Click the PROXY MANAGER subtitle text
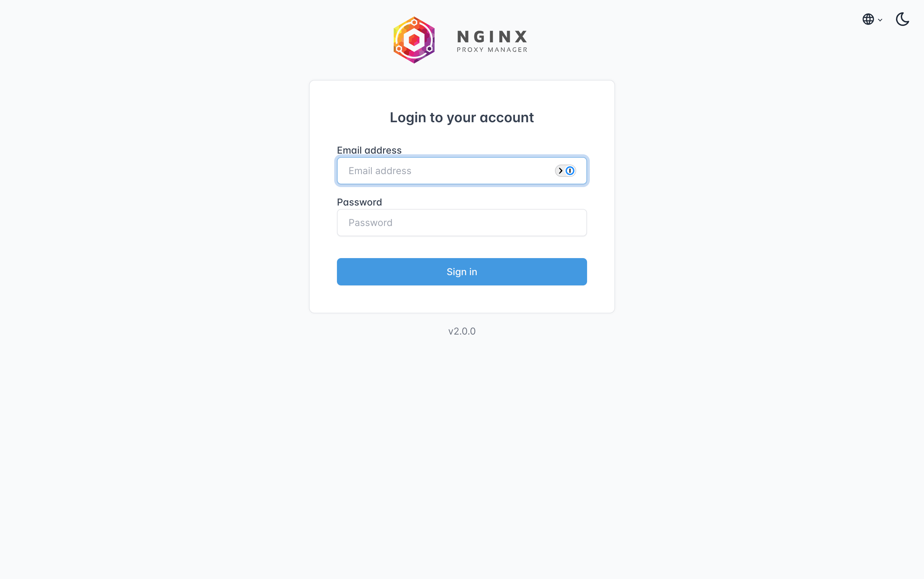This screenshot has height=579, width=924. pyautogui.click(x=492, y=50)
